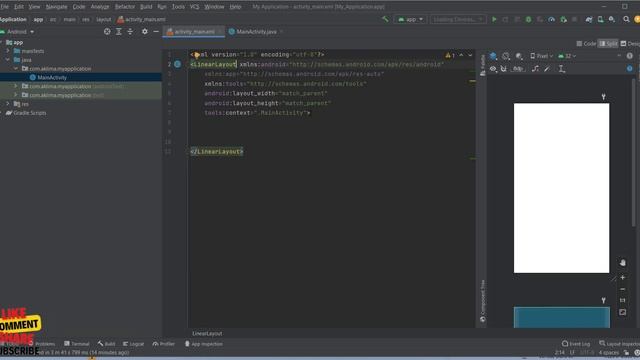Click the LinearLayout breadcrumb below editor
640x360 pixels.
click(207, 333)
